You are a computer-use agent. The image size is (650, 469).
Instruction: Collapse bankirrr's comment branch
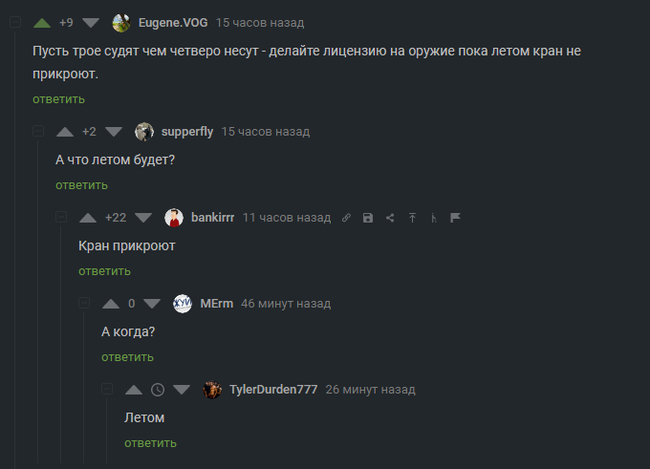pos(61,217)
